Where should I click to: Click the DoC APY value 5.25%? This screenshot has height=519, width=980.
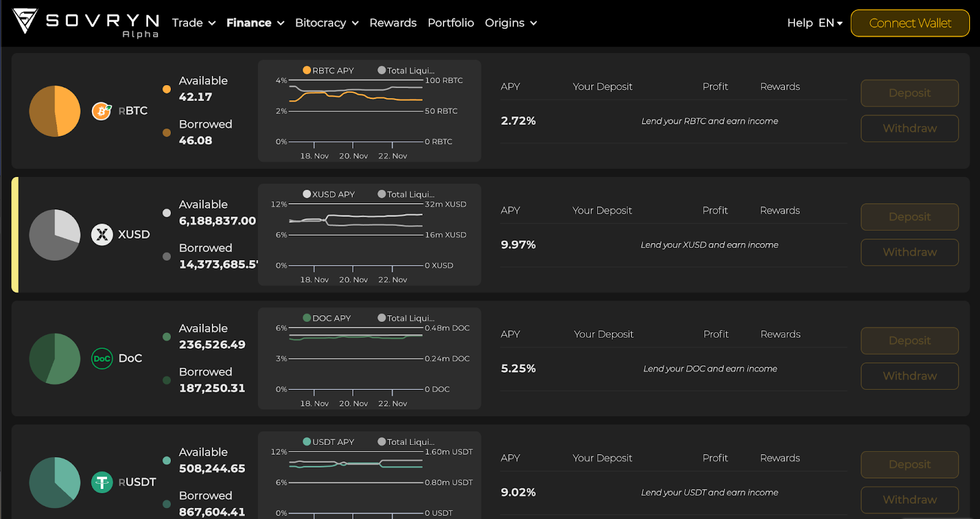(x=518, y=368)
